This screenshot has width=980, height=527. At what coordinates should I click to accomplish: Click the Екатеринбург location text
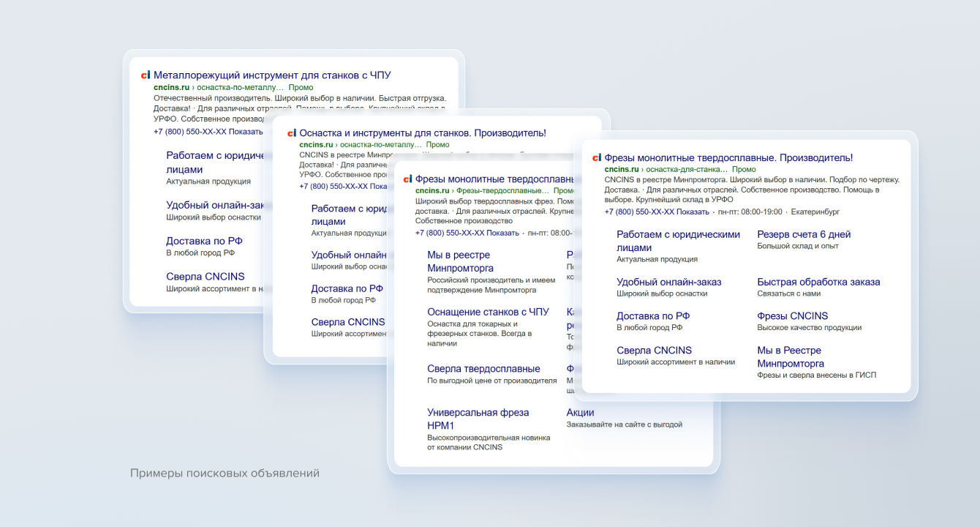click(x=815, y=212)
